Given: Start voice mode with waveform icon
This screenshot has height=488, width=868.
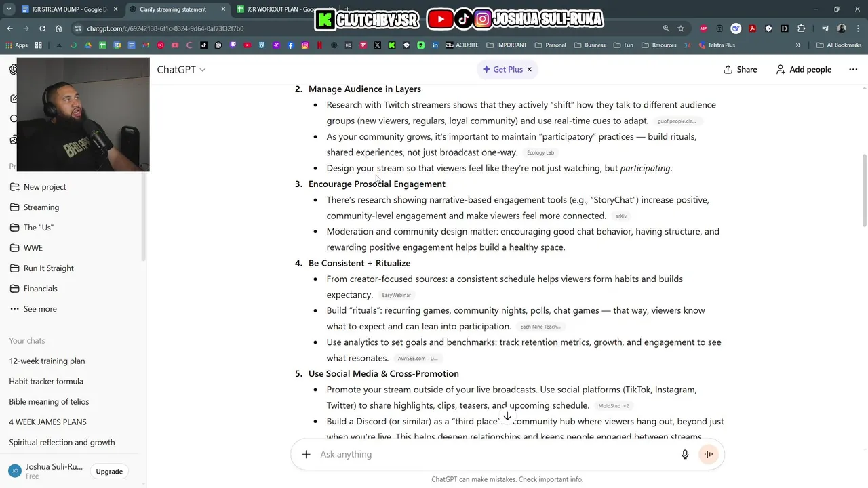Looking at the screenshot, I should pos(708,454).
